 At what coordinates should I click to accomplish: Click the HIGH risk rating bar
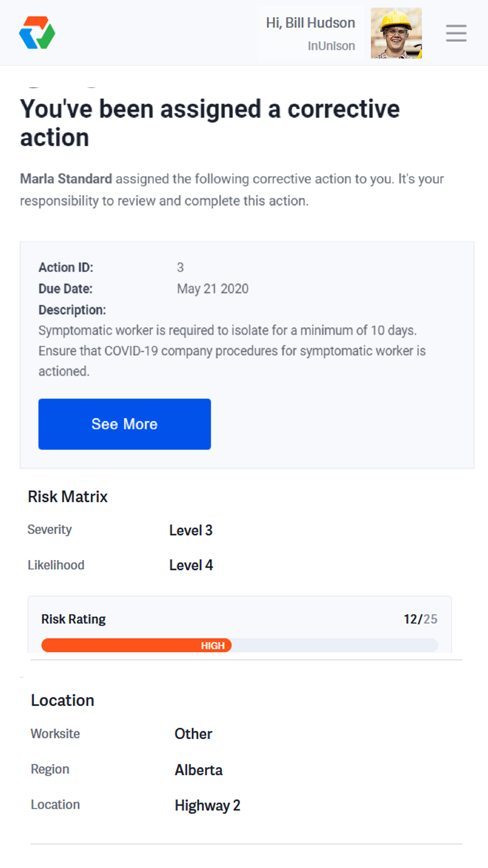click(x=136, y=645)
